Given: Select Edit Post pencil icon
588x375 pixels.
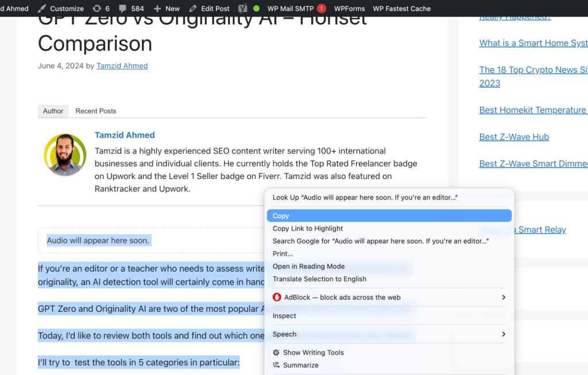Looking at the screenshot, I should (194, 8).
